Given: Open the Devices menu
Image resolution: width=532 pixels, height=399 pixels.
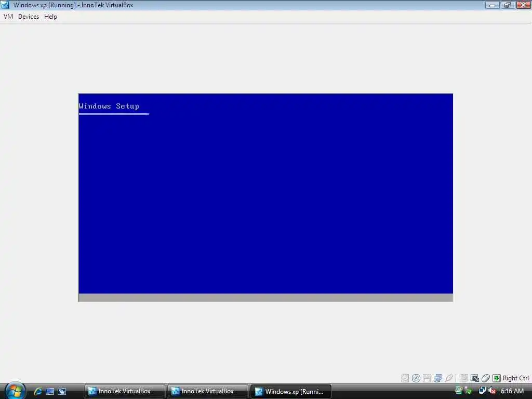Looking at the screenshot, I should (x=29, y=17).
